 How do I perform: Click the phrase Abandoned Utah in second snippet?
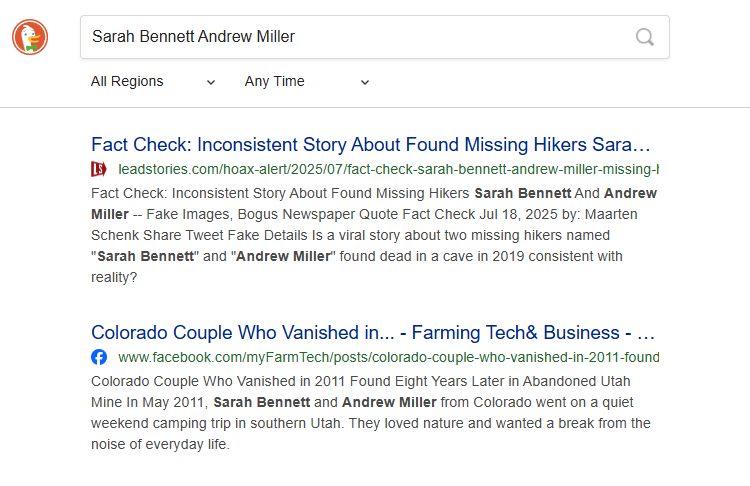[576, 381]
